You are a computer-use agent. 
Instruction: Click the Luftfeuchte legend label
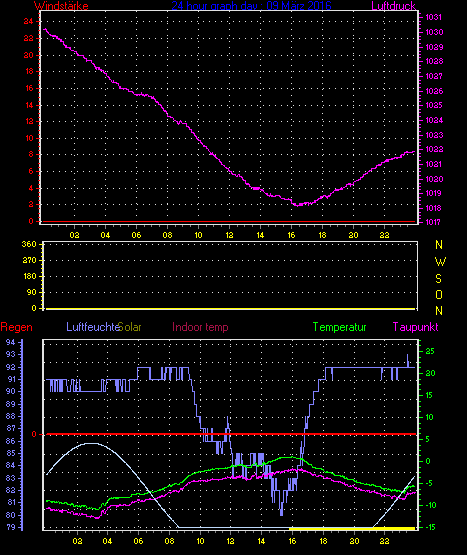(93, 327)
